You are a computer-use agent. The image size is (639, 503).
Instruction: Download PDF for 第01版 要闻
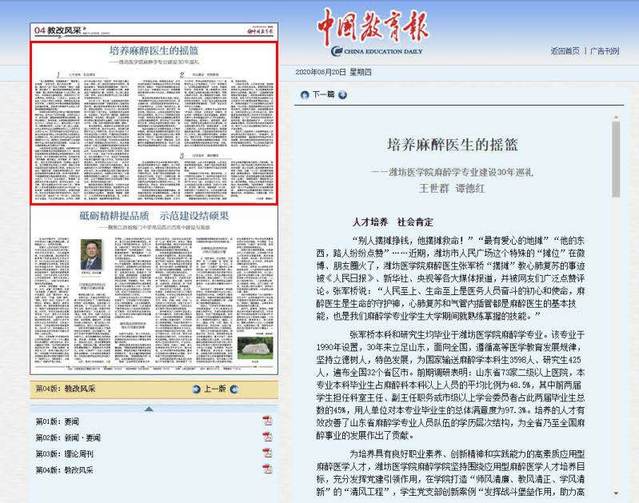click(267, 423)
